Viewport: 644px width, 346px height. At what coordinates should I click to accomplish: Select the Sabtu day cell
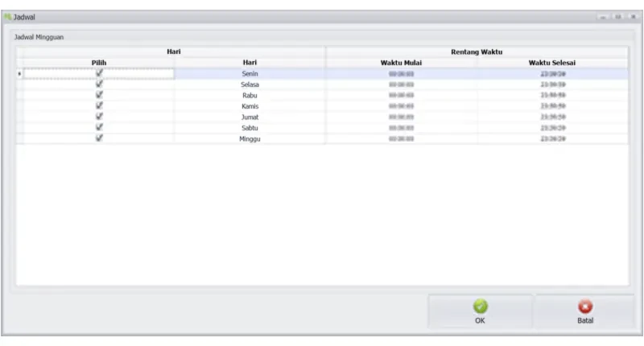pyautogui.click(x=250, y=128)
